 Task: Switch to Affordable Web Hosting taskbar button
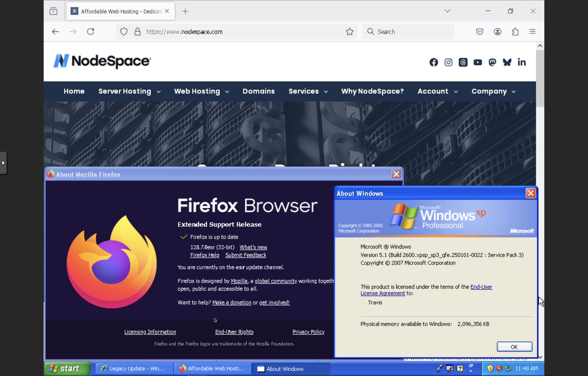click(212, 368)
